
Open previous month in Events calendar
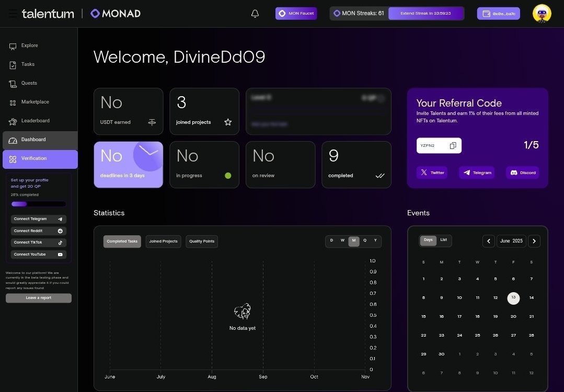pos(488,241)
